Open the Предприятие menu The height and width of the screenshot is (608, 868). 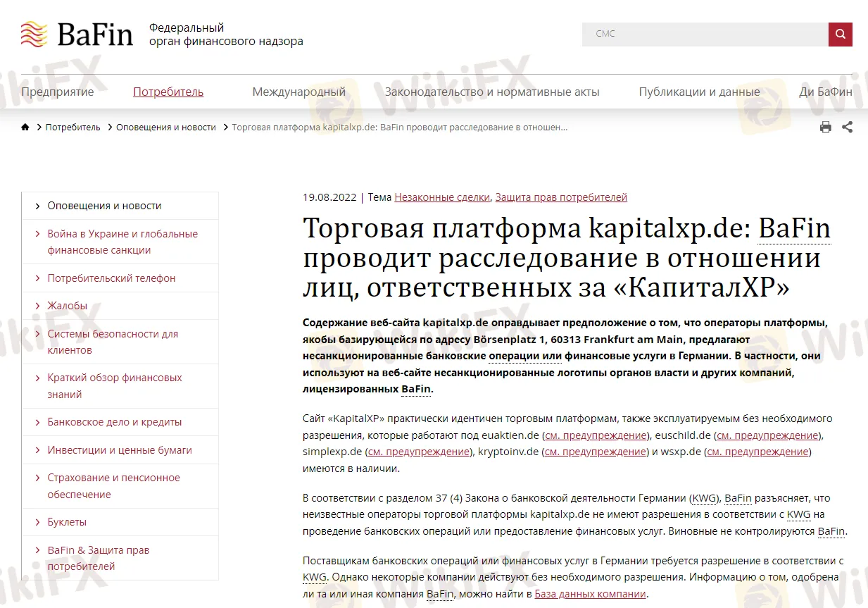[x=57, y=92]
